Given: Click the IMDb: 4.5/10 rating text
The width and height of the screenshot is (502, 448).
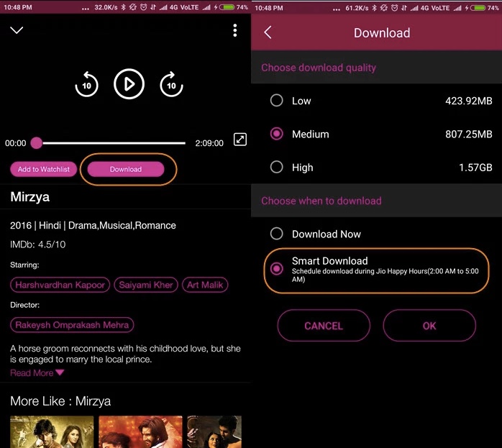Looking at the screenshot, I should click(x=38, y=244).
